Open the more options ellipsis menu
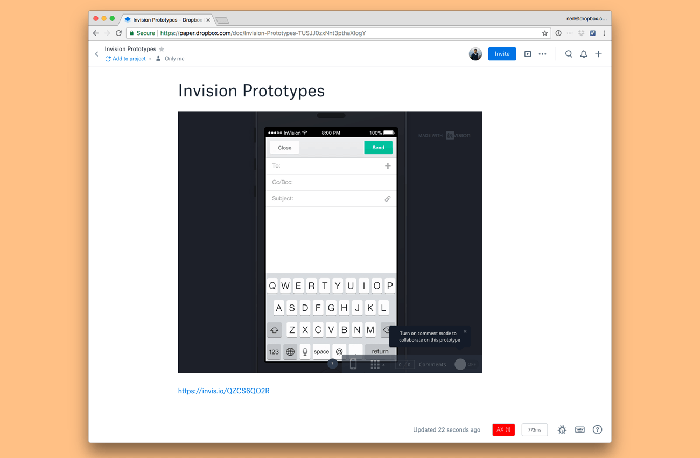This screenshot has width=700, height=458. pyautogui.click(x=542, y=54)
